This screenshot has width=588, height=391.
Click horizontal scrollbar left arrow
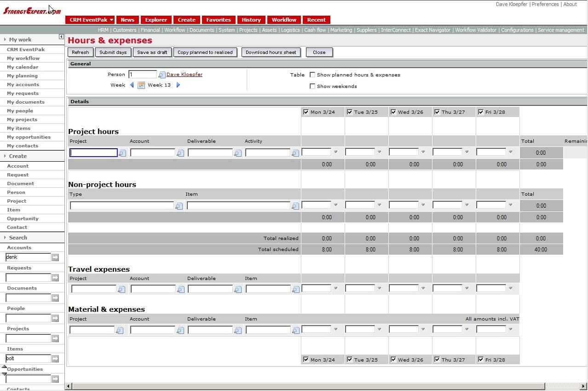coord(69,386)
